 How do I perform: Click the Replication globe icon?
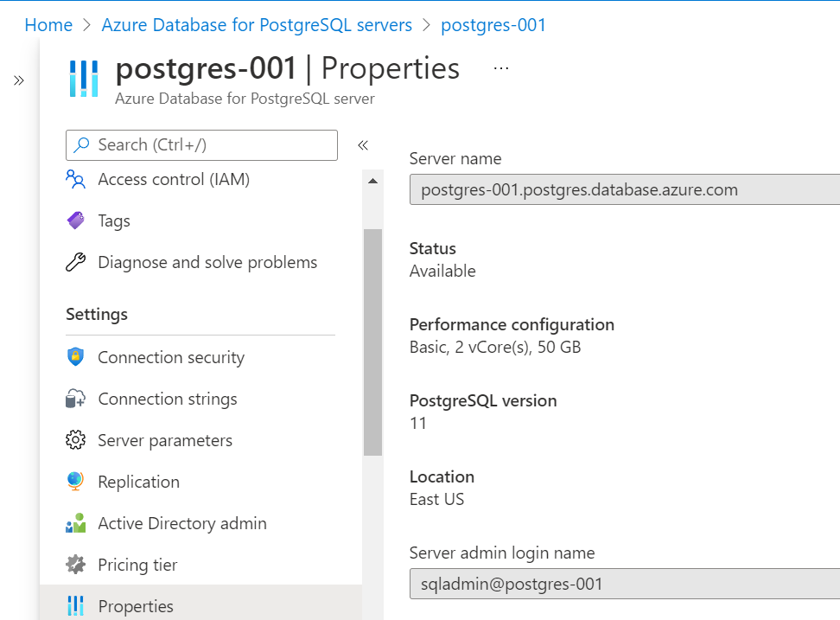tap(76, 482)
